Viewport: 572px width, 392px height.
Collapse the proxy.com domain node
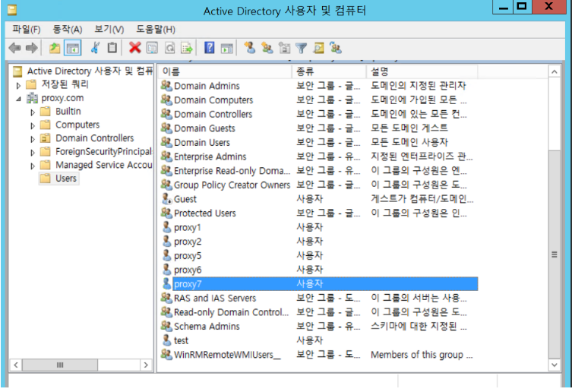point(18,99)
